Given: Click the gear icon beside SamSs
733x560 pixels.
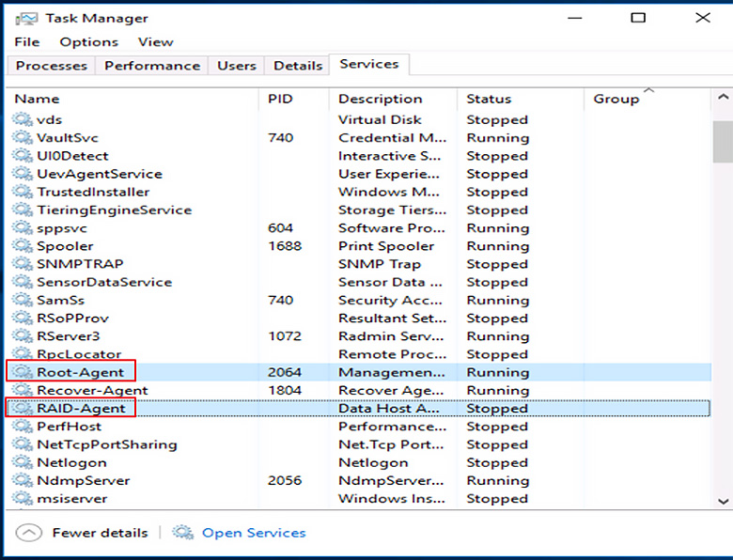Looking at the screenshot, I should pyautogui.click(x=22, y=300).
